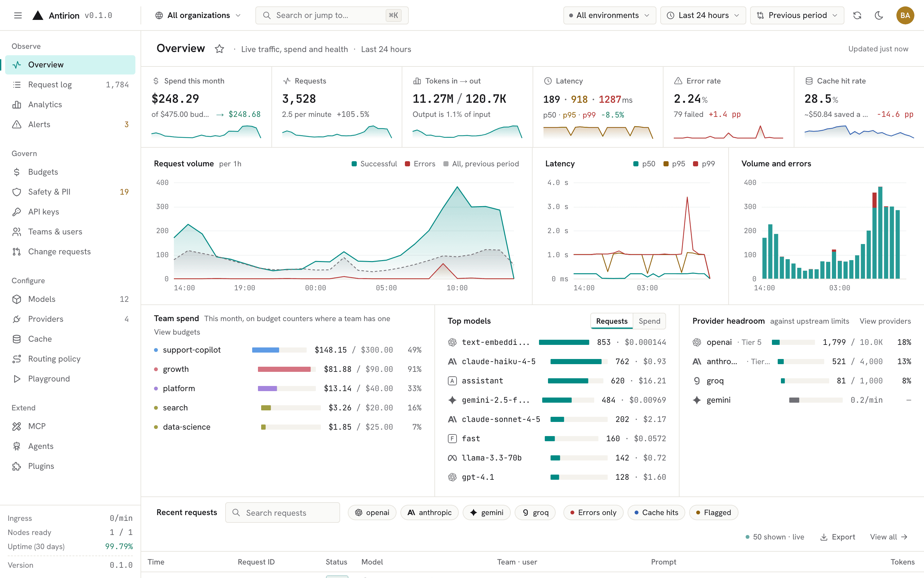Image resolution: width=924 pixels, height=578 pixels.
Task: Click View providers link
Action: point(885,321)
